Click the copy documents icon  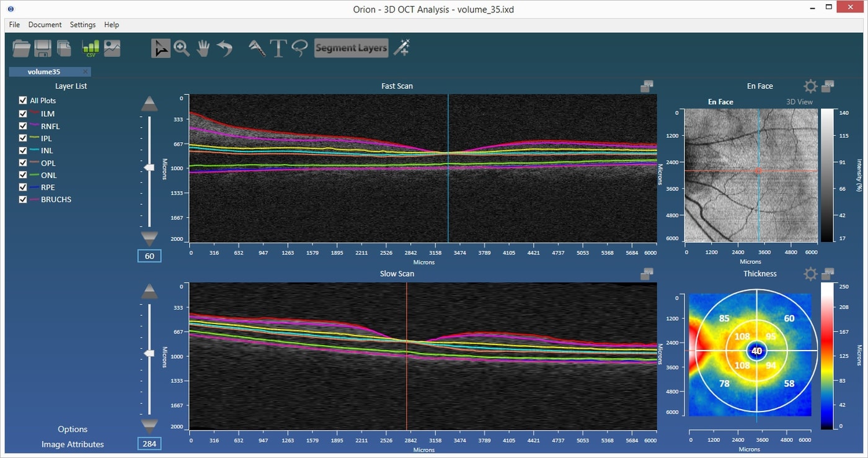tap(64, 48)
